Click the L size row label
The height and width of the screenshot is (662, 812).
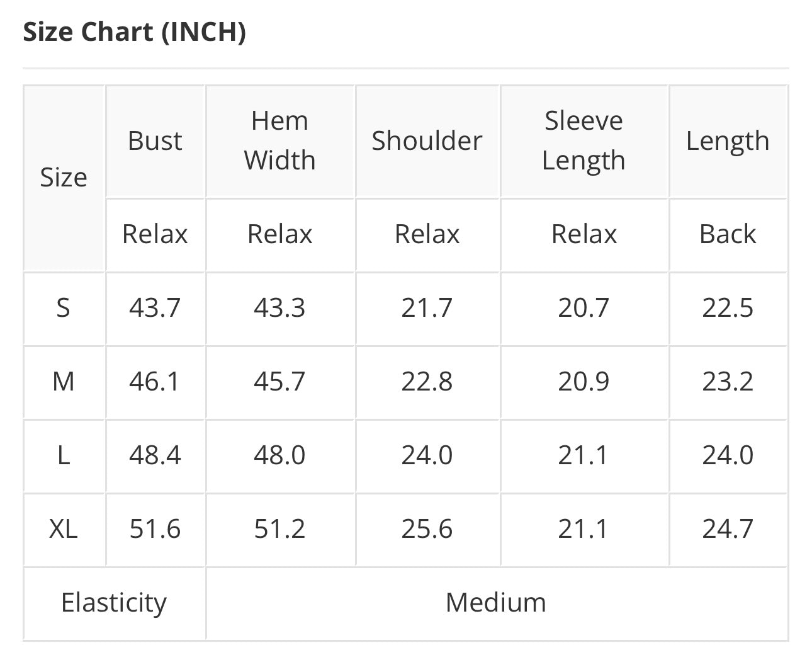pyautogui.click(x=64, y=455)
